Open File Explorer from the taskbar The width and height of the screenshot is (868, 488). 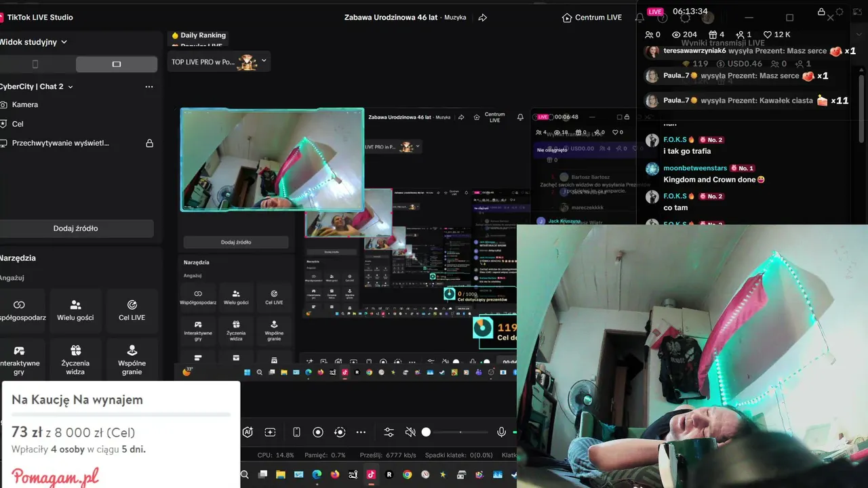pos(280,475)
